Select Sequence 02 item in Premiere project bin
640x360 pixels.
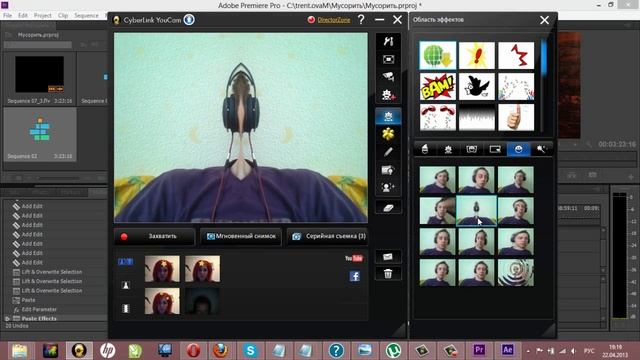click(40, 134)
